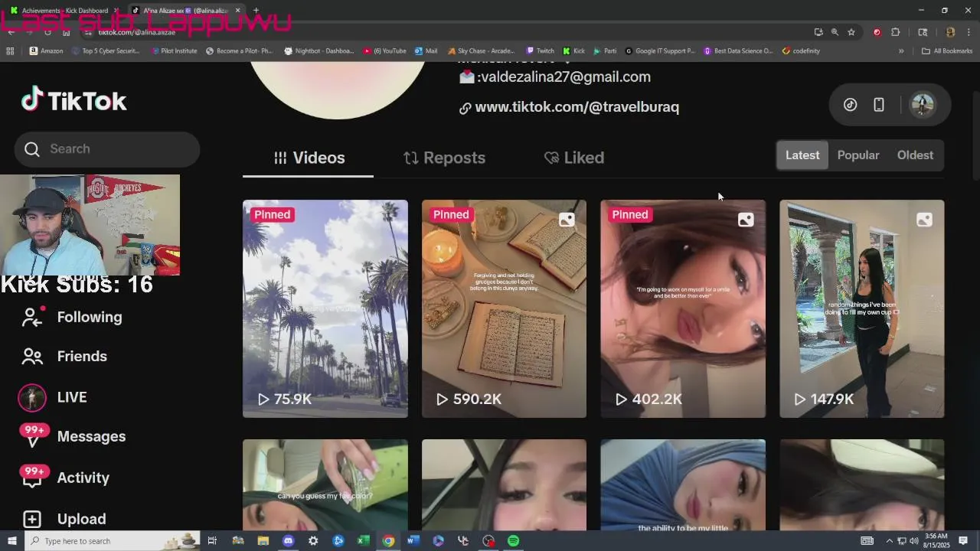
Task: Open Spotify from the taskbar
Action: pos(513,541)
